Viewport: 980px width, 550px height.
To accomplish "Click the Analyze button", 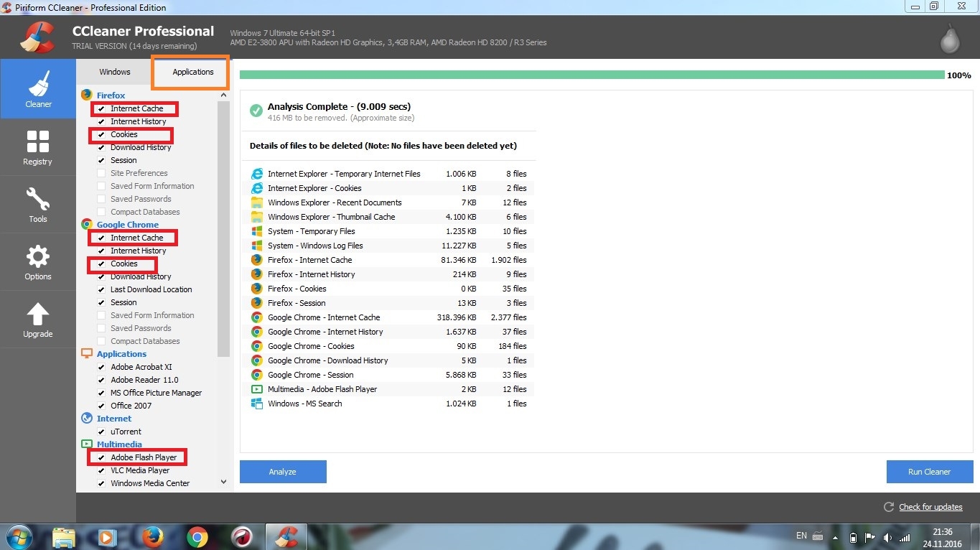I will pyautogui.click(x=283, y=472).
